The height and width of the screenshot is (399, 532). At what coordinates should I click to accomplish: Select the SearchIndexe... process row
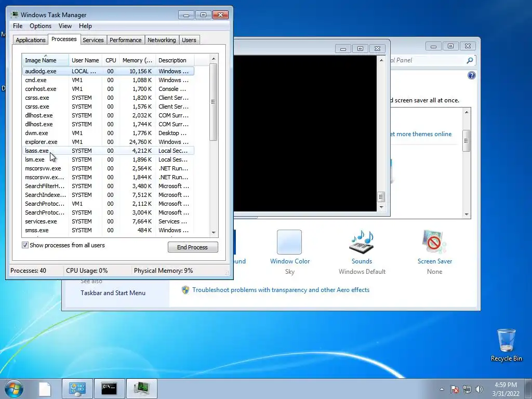pos(108,195)
